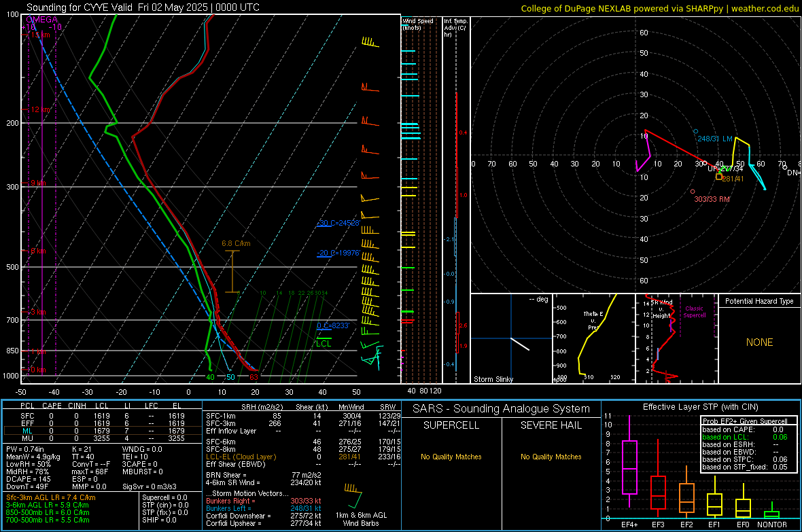The image size is (802, 532).
Task: Click the SHIP = 0.0 value
Action: [x=159, y=520]
